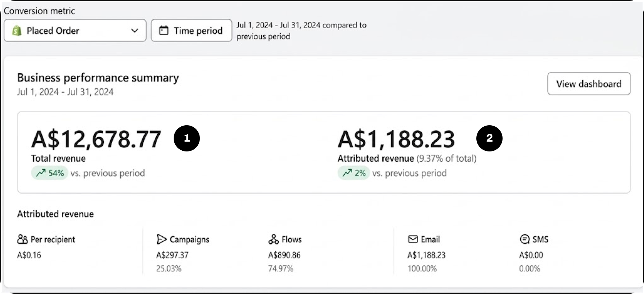Click the 2% trend-up arrow icon
This screenshot has width=644, height=294.
tap(347, 173)
